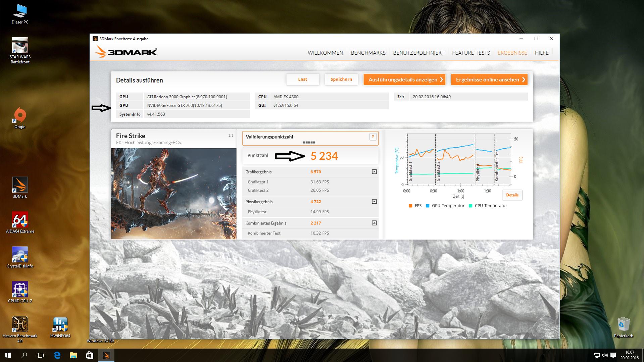Image resolution: width=644 pixels, height=362 pixels.
Task: Click the Physikergebnis score 4 722
Action: coord(315,202)
